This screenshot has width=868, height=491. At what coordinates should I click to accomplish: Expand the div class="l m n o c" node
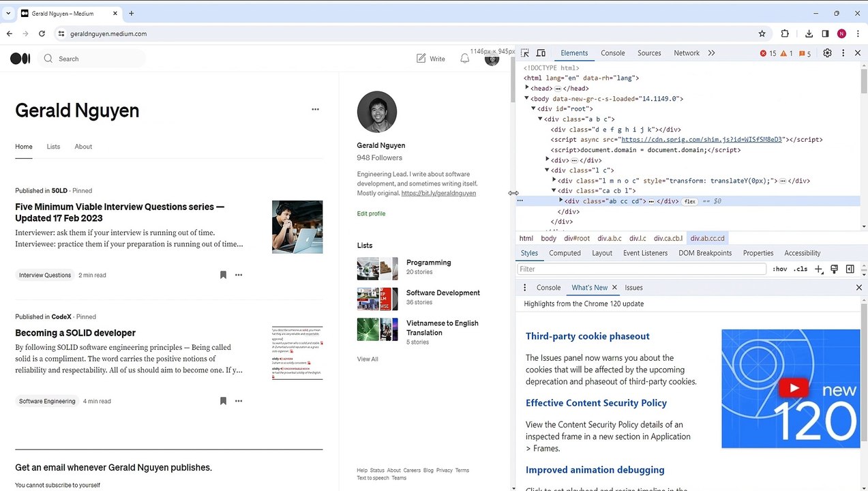tap(554, 180)
